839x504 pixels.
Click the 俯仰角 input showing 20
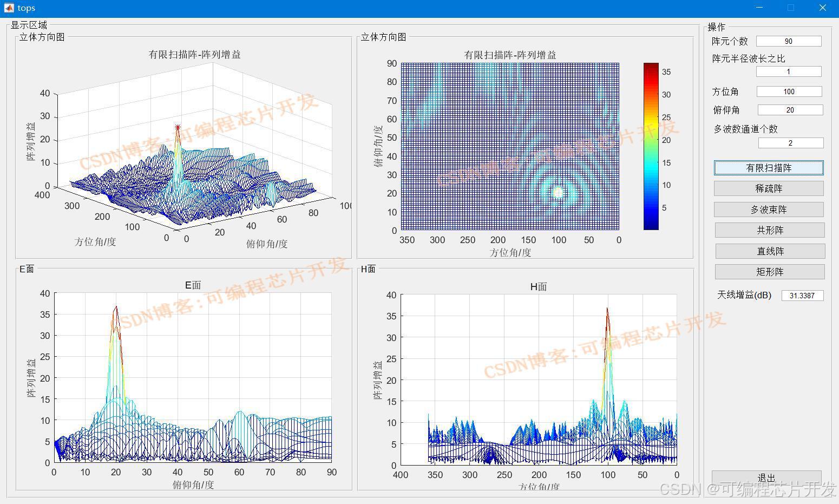(790, 110)
